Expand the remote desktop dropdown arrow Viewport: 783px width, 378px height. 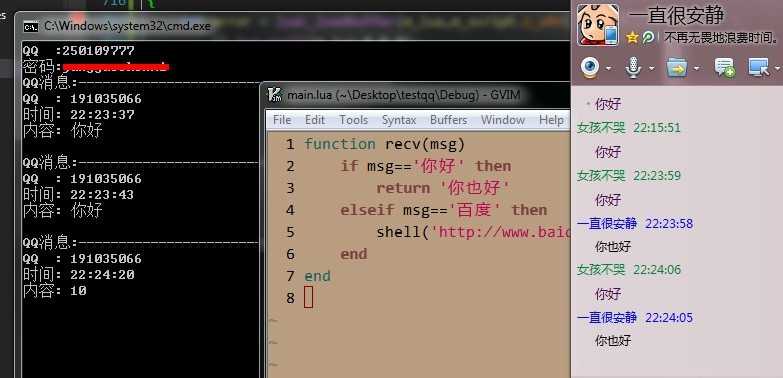tap(777, 68)
